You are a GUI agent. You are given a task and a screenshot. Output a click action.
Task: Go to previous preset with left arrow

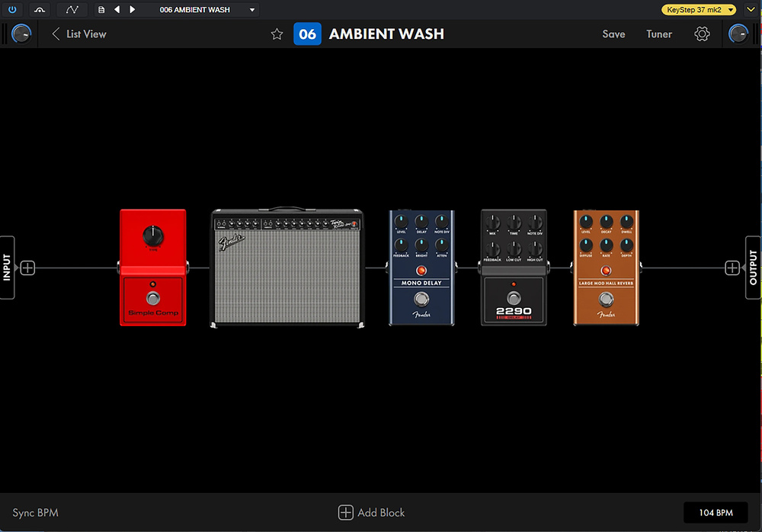[x=117, y=10]
